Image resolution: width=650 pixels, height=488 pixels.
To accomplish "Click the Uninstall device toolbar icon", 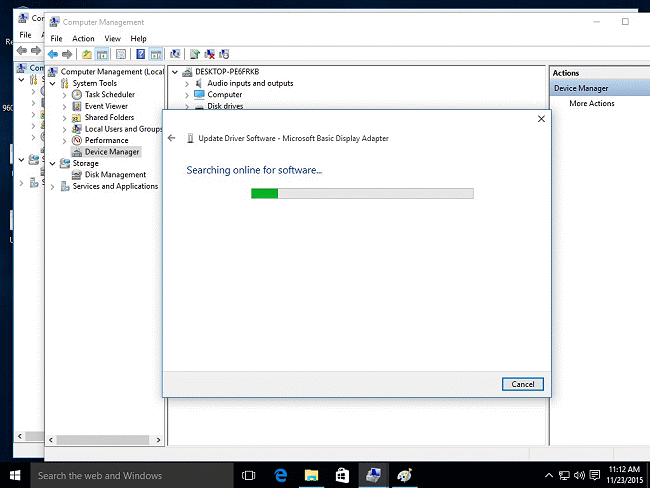I will pyautogui.click(x=210, y=54).
